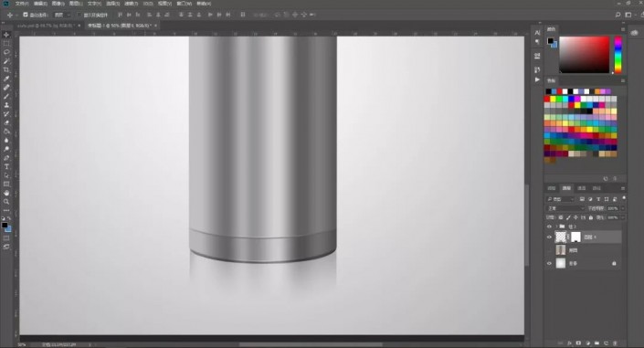Select the Pen tool
This screenshot has height=348, width=644.
tap(6, 158)
